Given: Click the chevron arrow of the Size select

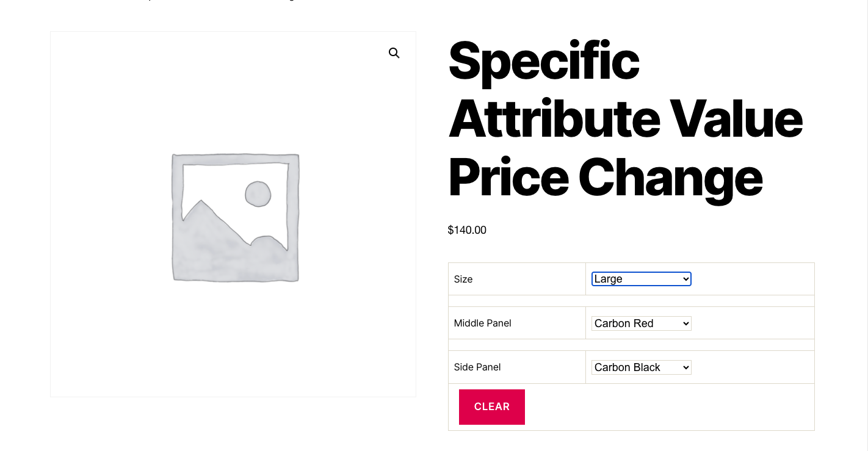Looking at the screenshot, I should (x=686, y=279).
